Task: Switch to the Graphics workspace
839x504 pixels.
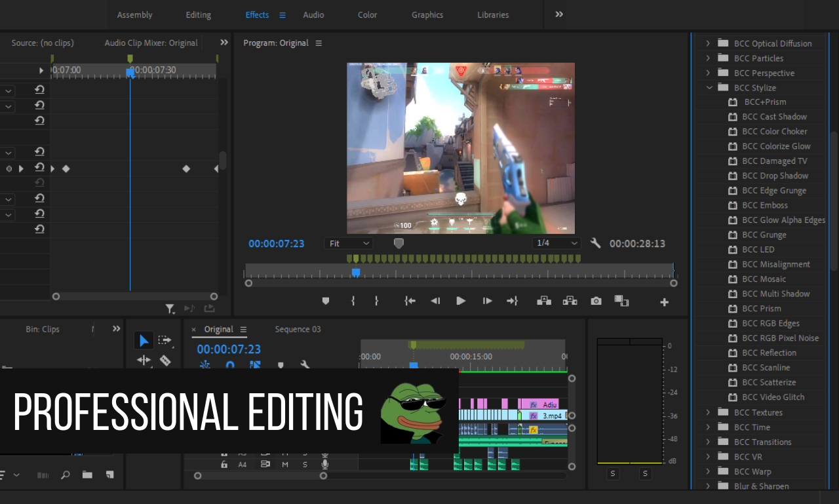Action: tap(427, 14)
